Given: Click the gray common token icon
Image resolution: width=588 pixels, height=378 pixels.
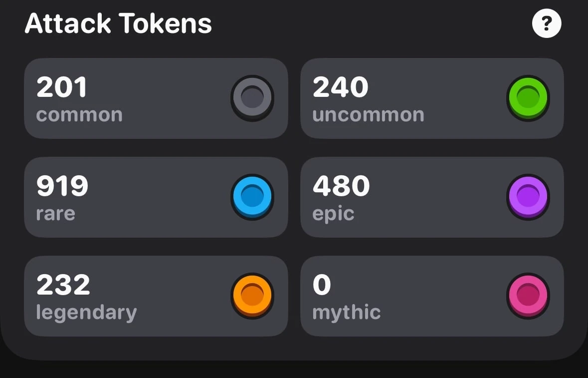Looking at the screenshot, I should 252,97.
